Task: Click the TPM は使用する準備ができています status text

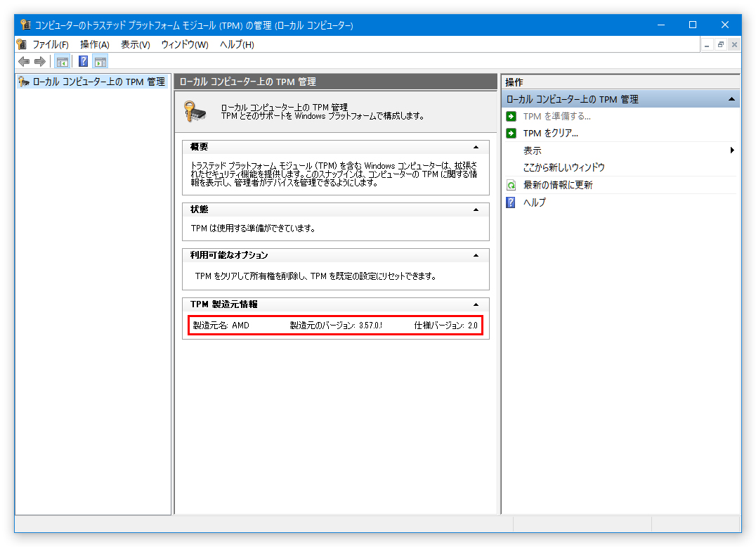Action: (x=253, y=229)
